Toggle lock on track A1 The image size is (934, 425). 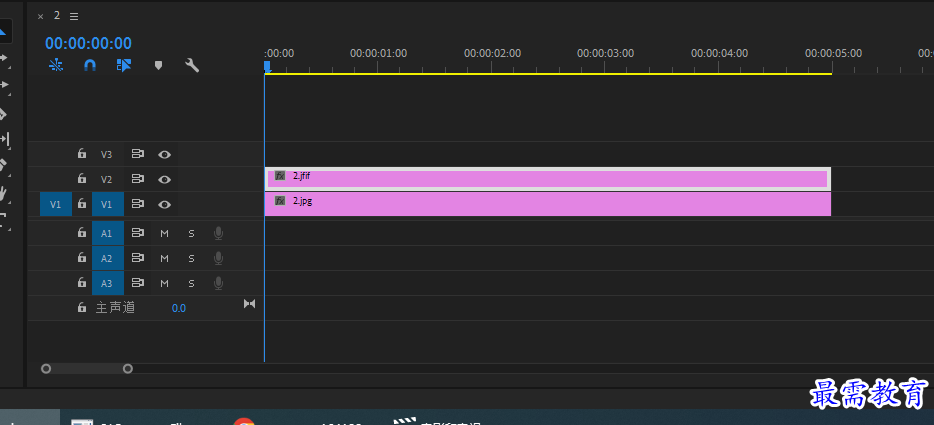(x=82, y=232)
